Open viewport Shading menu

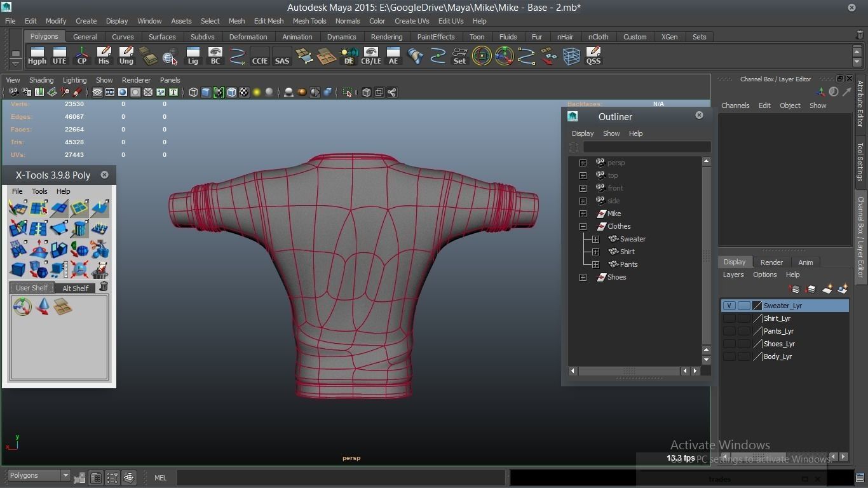pos(41,80)
